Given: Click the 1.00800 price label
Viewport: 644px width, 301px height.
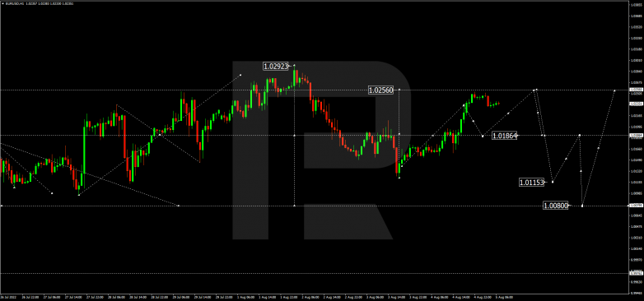Looking at the screenshot, I should click(x=555, y=206).
